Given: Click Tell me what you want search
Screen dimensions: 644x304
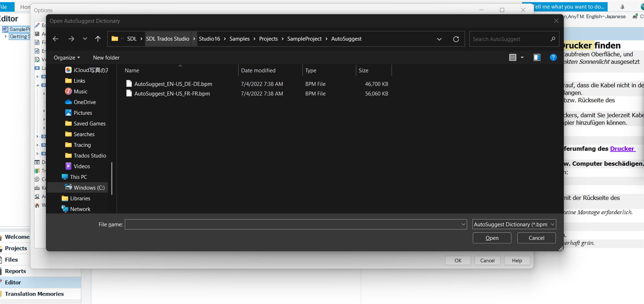Looking at the screenshot, I should tap(568, 7).
